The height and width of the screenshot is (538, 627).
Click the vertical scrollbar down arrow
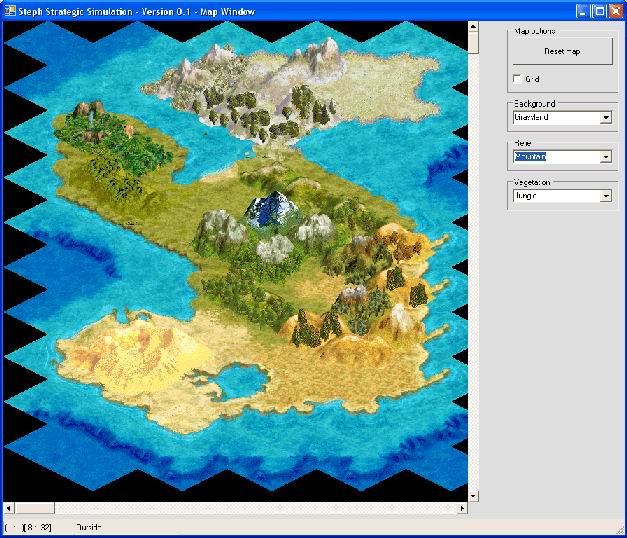coord(474,496)
